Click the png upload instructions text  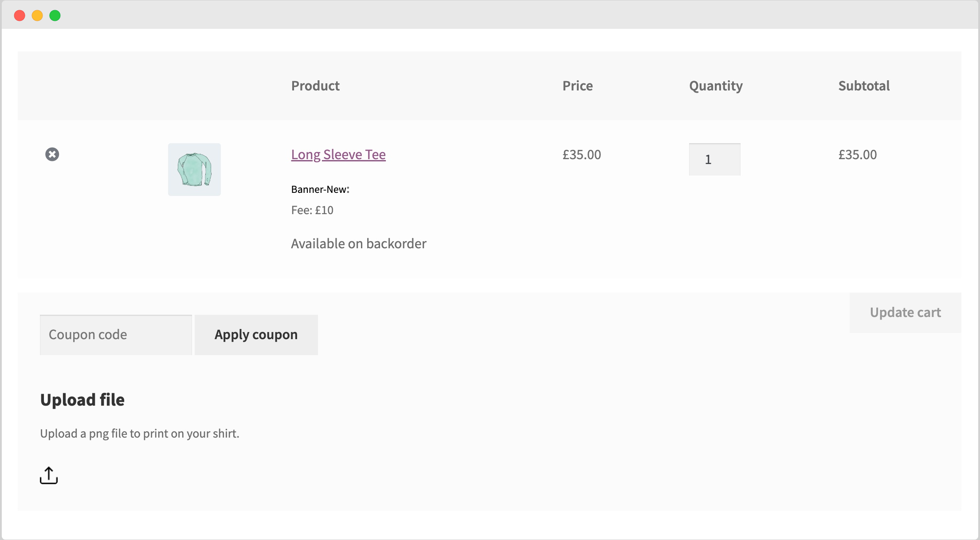140,433
